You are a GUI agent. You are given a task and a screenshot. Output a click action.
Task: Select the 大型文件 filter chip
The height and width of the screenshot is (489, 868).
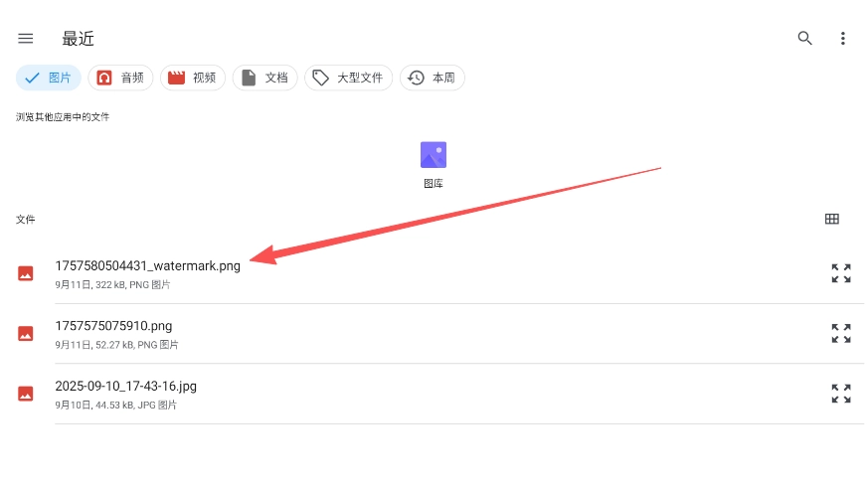pyautogui.click(x=348, y=78)
